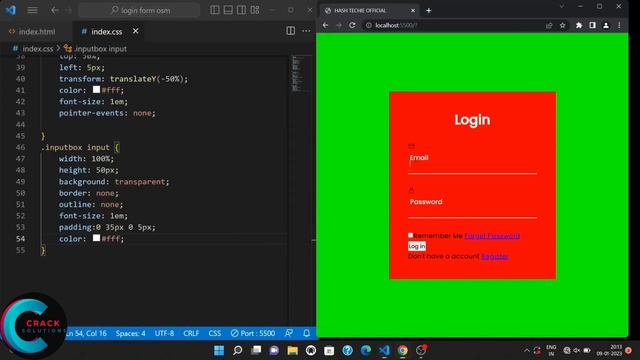Open the Chrome extensions puzzle icon
Screen dimensions: 640x360
point(579,25)
